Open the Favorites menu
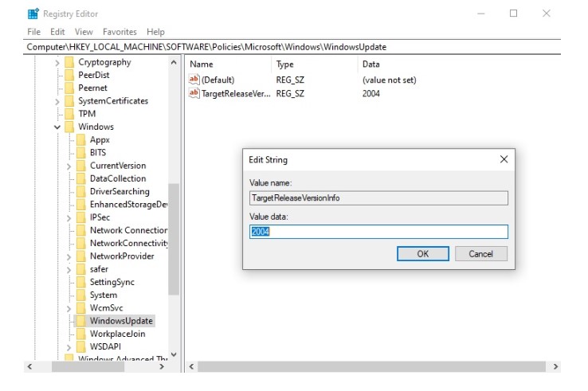This screenshot has width=588, height=391. [120, 32]
